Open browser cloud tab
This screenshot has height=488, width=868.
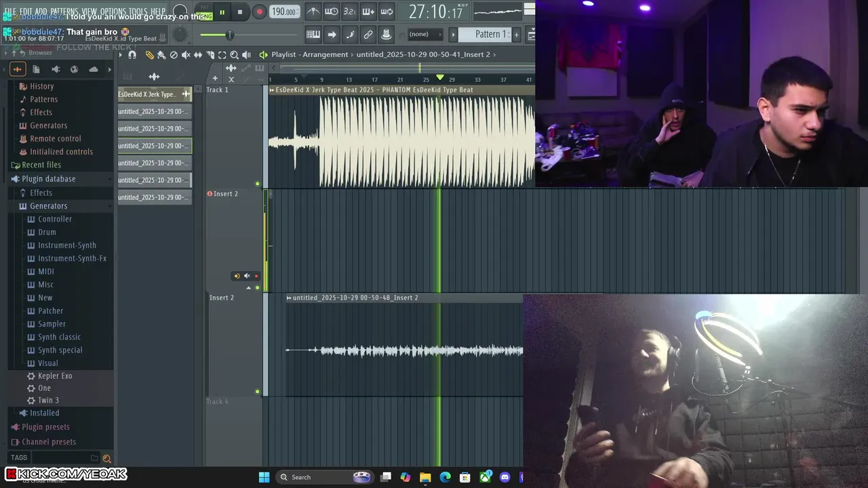pyautogui.click(x=94, y=69)
